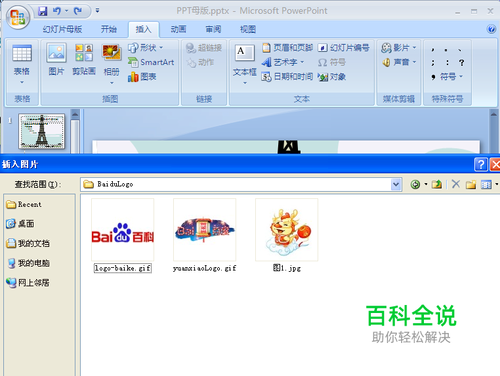This screenshot has height=376, width=500.
Task: Insert a table with 表格 button
Action: point(22,60)
